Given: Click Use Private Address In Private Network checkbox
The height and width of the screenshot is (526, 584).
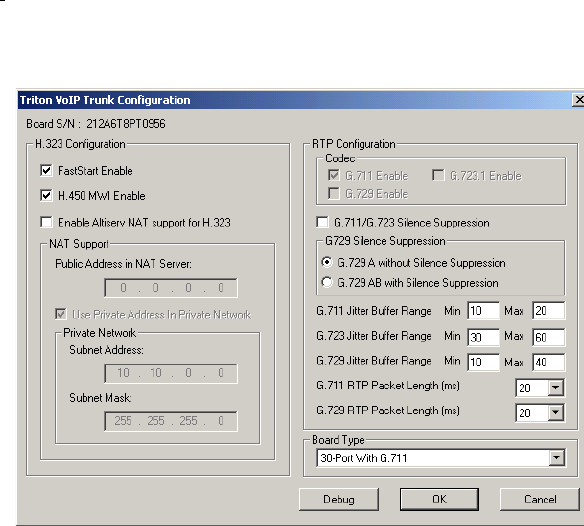Looking at the screenshot, I should coord(61,314).
